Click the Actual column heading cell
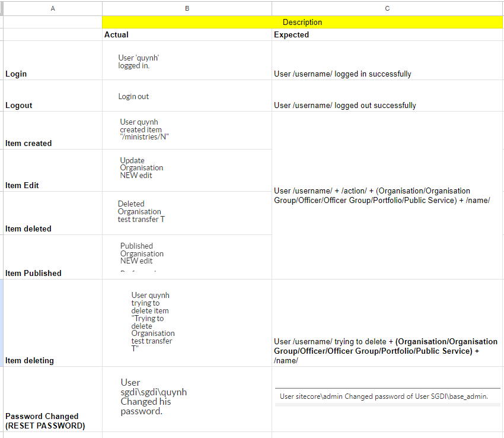The image size is (504, 438). [x=187, y=35]
